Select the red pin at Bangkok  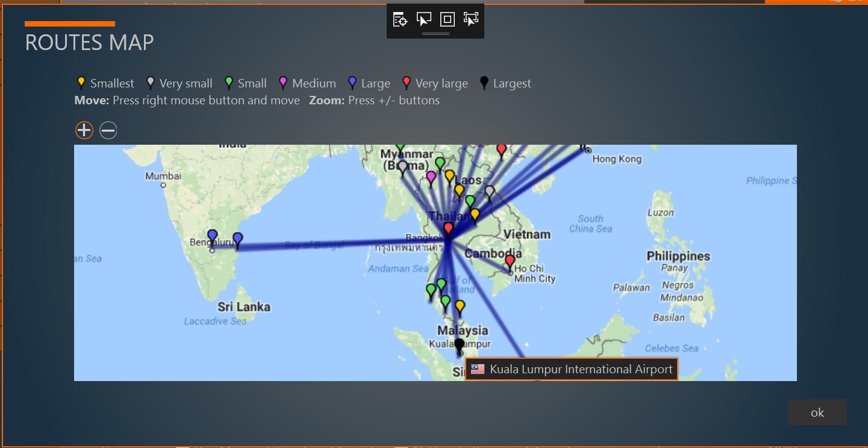tap(448, 229)
